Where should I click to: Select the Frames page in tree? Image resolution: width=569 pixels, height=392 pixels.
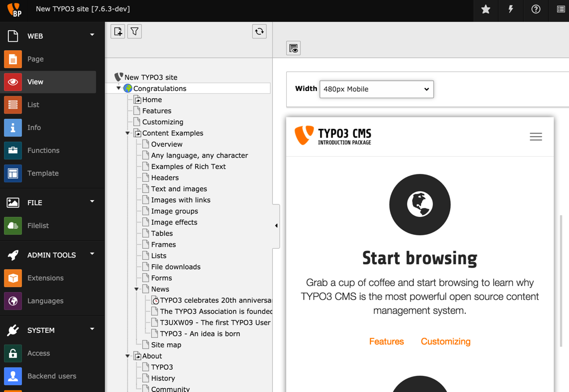[x=163, y=245]
